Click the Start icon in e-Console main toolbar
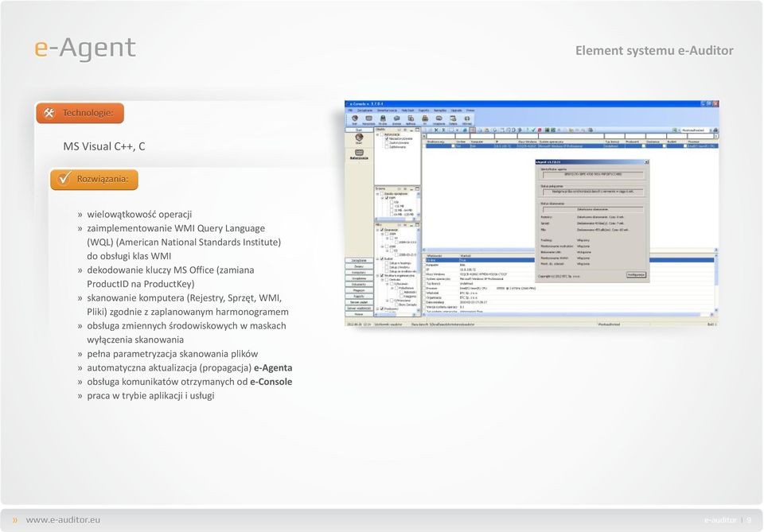Screen dimensions: 764x532 355,118
